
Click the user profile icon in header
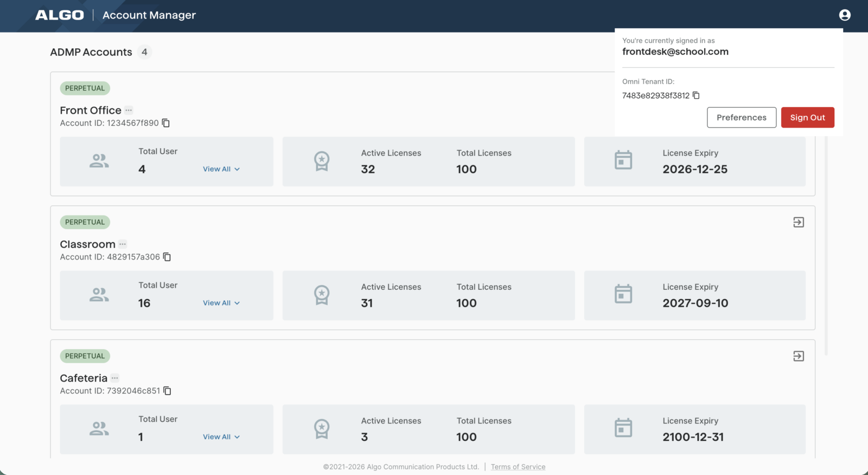(845, 15)
